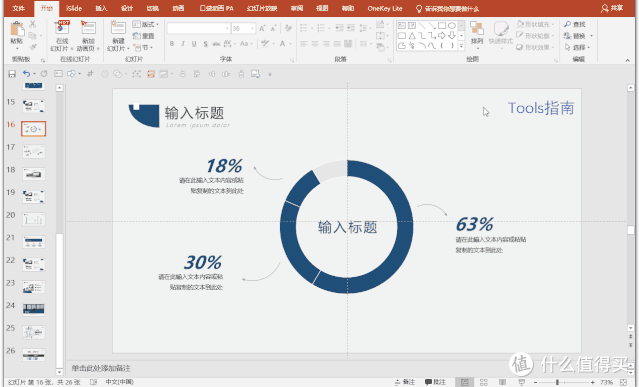639x387 pixels.
Task: Click the Find (查找) magnifier icon
Action: pyautogui.click(x=567, y=24)
